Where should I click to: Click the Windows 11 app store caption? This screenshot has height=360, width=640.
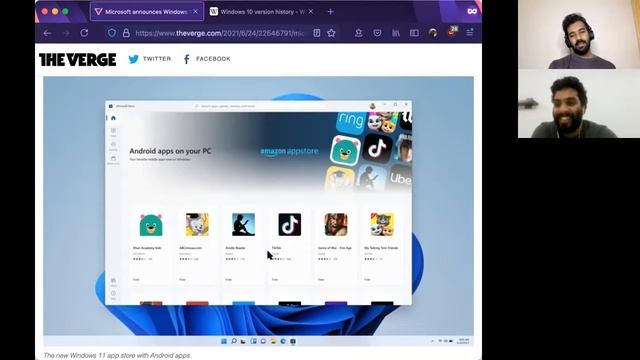[x=118, y=356]
